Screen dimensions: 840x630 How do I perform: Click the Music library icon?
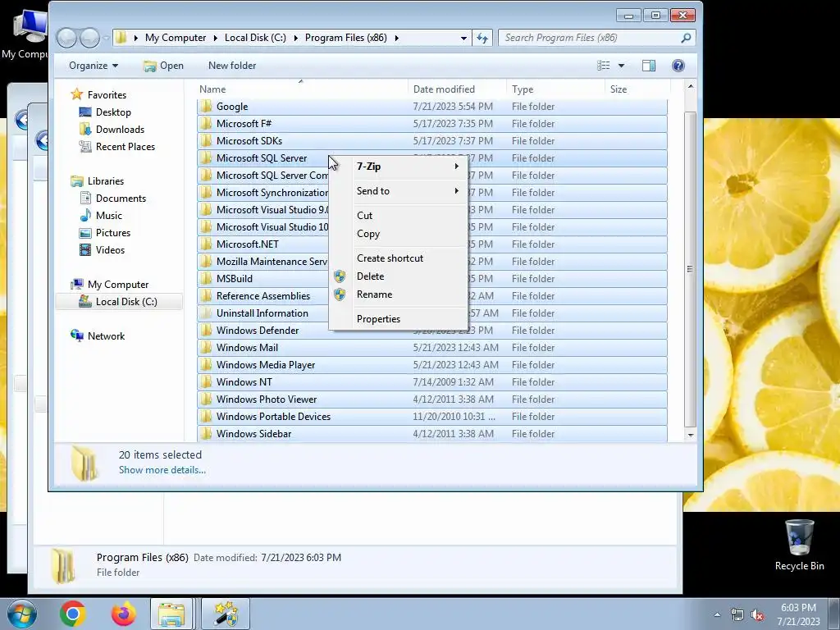pyautogui.click(x=85, y=216)
